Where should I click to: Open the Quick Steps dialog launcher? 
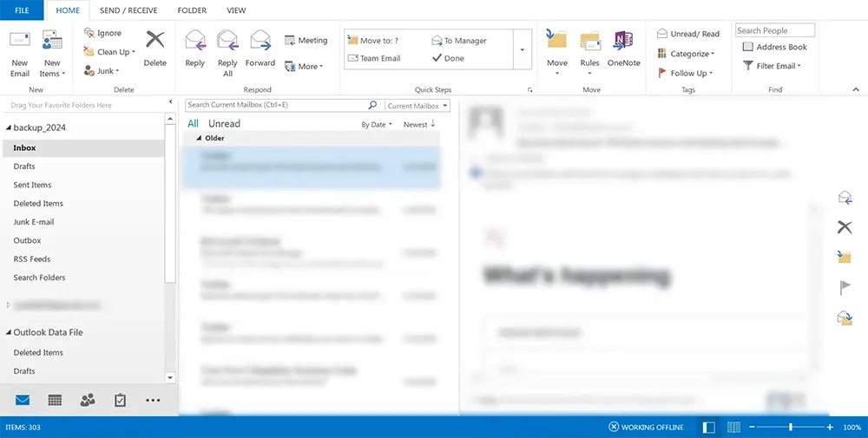(x=529, y=89)
